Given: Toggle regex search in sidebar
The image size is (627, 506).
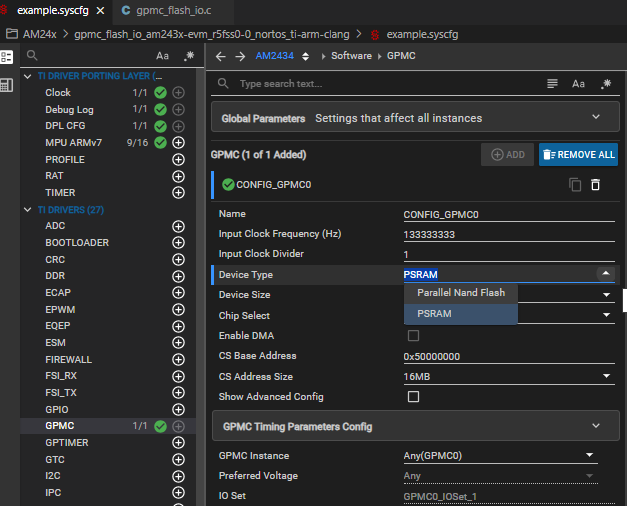Looking at the screenshot, I should click(189, 56).
